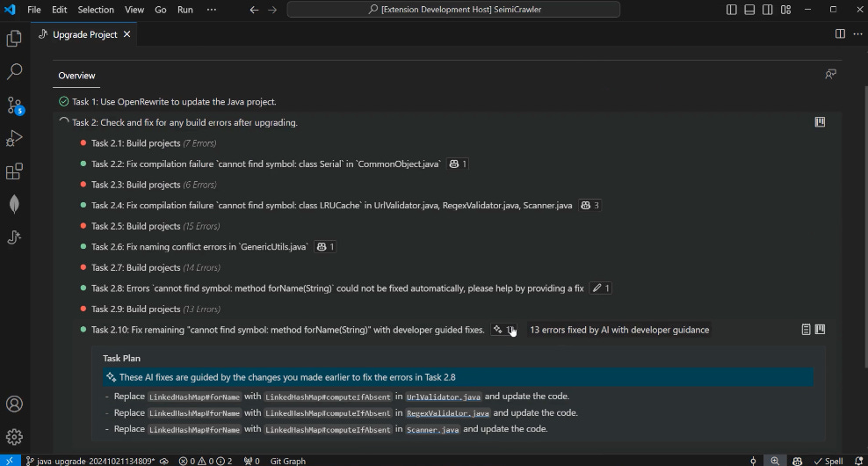The image size is (868, 466).
Task: Open the MongoDB leaf view
Action: tap(14, 205)
